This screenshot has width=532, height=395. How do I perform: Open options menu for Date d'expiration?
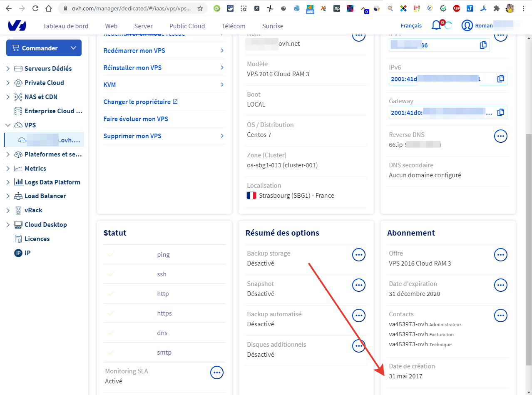(500, 285)
